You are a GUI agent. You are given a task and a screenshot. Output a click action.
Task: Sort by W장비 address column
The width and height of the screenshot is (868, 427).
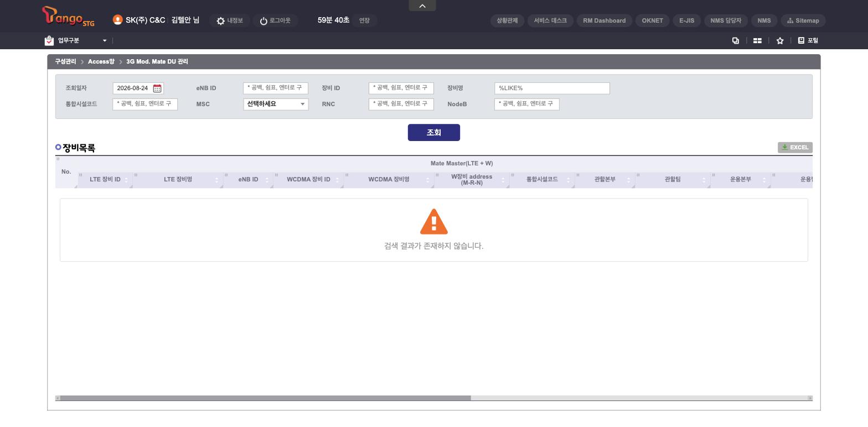[472, 180]
